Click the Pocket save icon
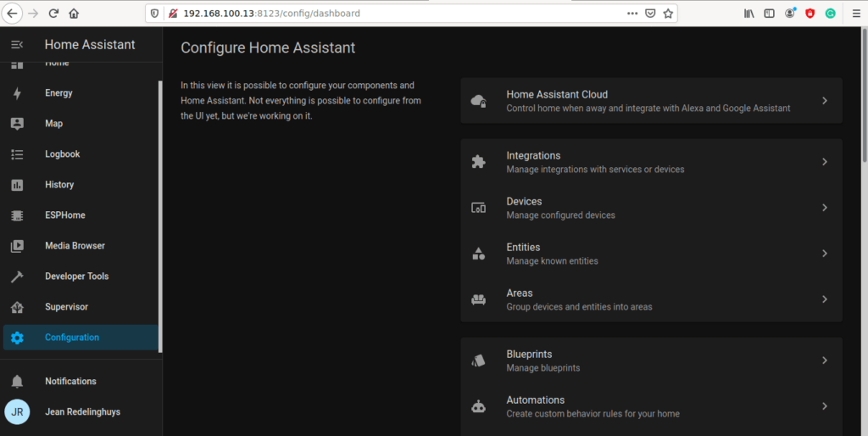This screenshot has height=436, width=868. (x=650, y=14)
